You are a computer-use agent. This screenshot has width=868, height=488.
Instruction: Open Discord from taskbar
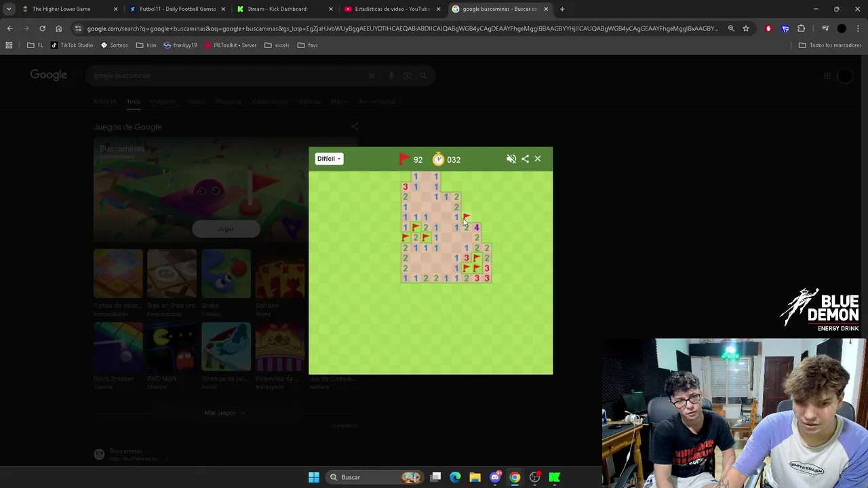point(495,477)
